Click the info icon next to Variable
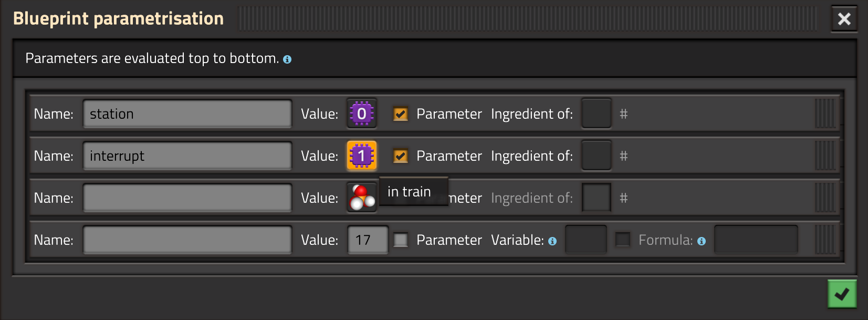 pyautogui.click(x=552, y=241)
